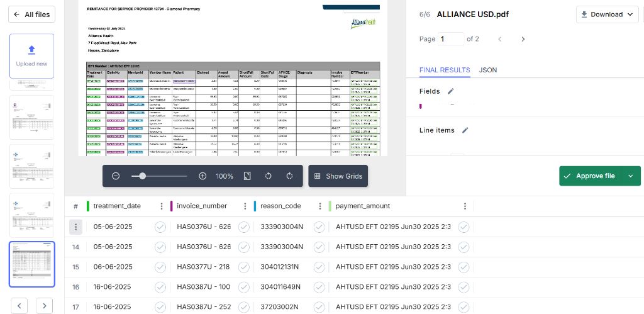Screen dimensions: 644x314
Task: Click the zoom out minus icon
Action: (x=116, y=176)
